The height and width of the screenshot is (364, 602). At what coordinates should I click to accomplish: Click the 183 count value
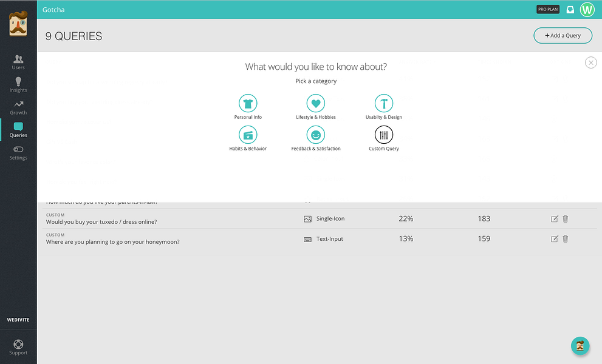click(x=484, y=218)
